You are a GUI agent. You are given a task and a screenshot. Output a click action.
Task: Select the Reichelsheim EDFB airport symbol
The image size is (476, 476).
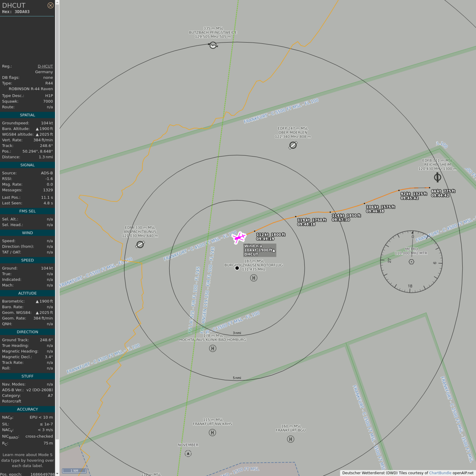[x=437, y=178]
